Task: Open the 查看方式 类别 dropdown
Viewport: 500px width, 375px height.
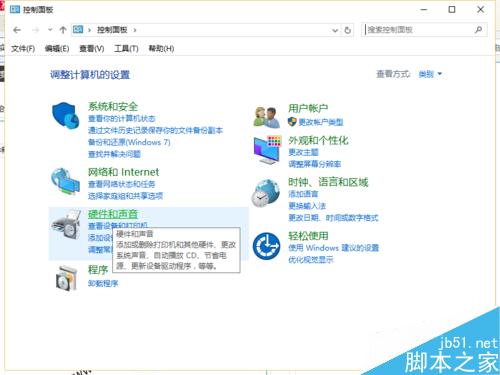Action: (430, 74)
